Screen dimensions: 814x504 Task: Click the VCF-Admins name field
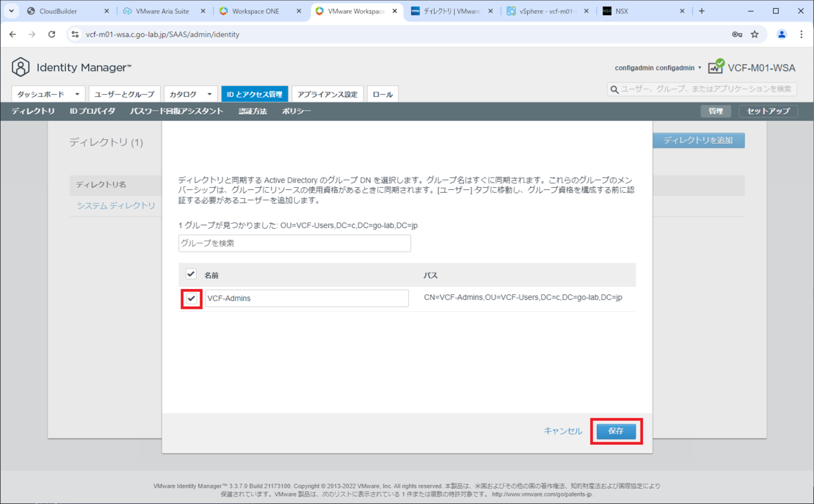[307, 298]
